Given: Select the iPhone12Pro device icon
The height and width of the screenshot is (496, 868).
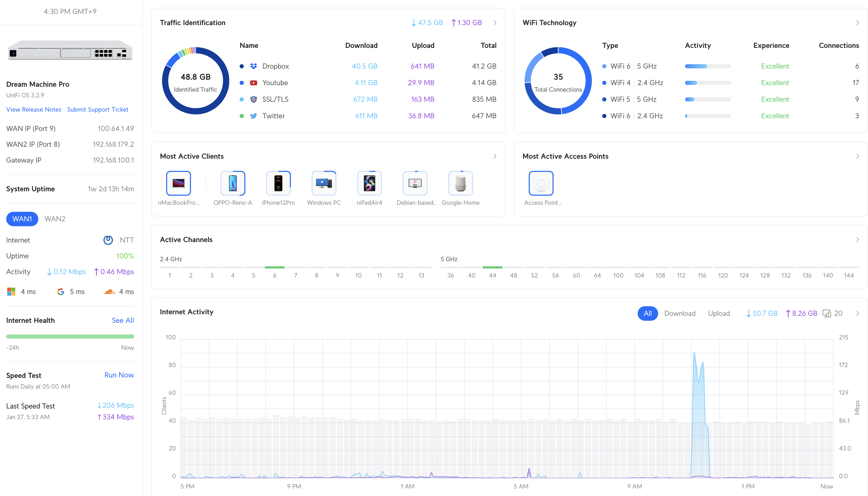Looking at the screenshot, I should pyautogui.click(x=278, y=183).
